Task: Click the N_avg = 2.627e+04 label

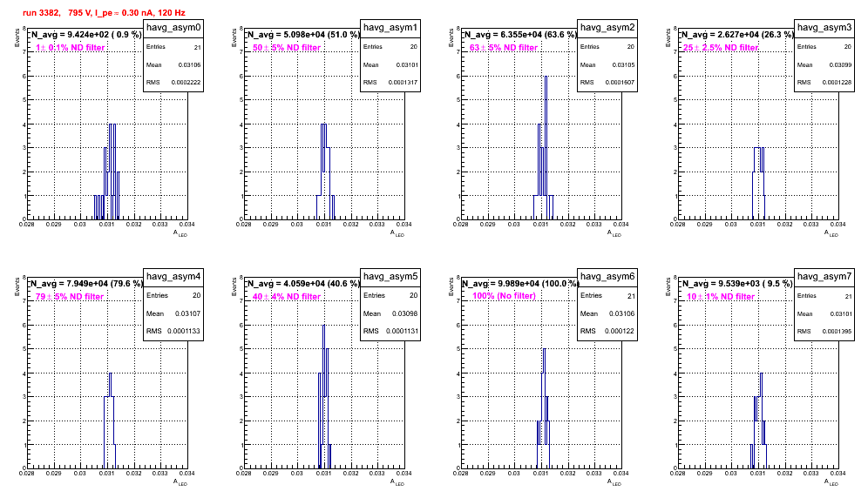Action: coord(737,35)
